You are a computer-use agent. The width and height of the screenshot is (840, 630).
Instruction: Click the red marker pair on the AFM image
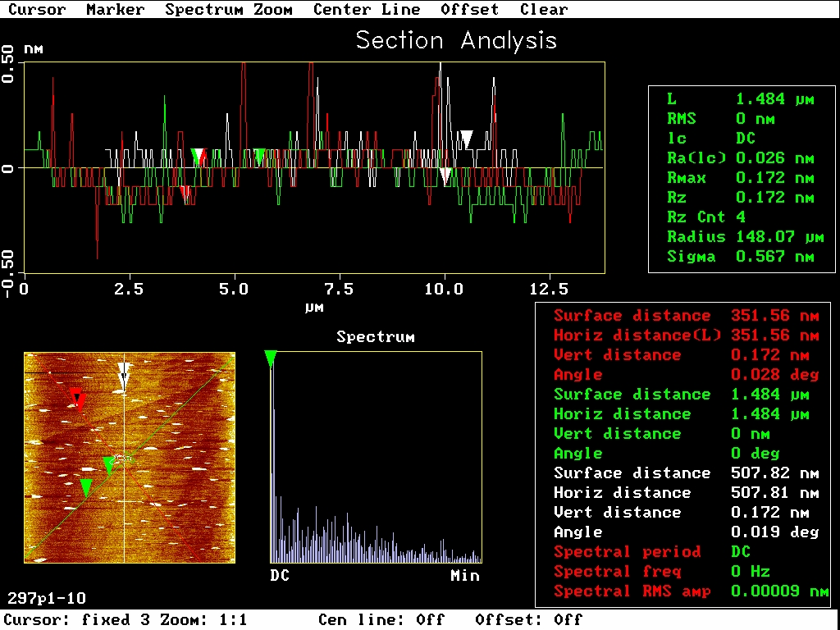(x=78, y=399)
